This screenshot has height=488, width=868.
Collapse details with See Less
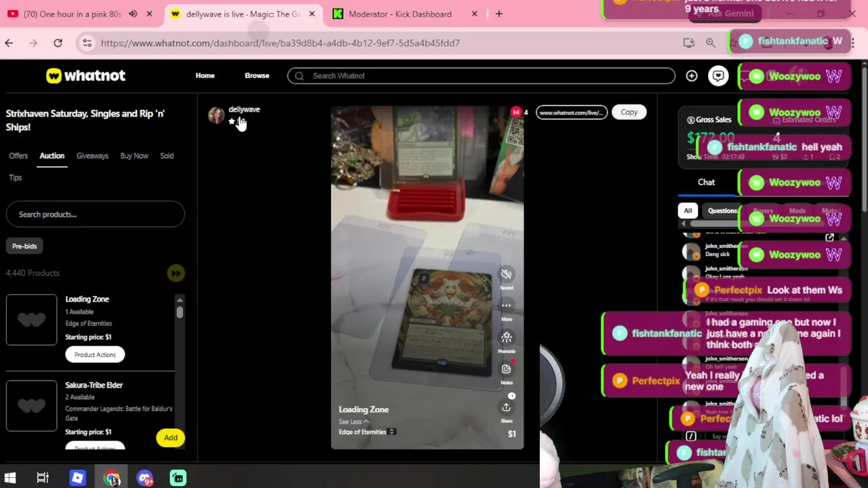pos(353,422)
